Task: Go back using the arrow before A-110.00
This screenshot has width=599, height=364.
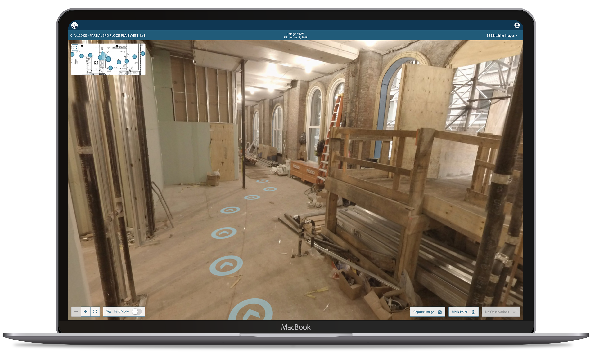Action: click(x=71, y=36)
